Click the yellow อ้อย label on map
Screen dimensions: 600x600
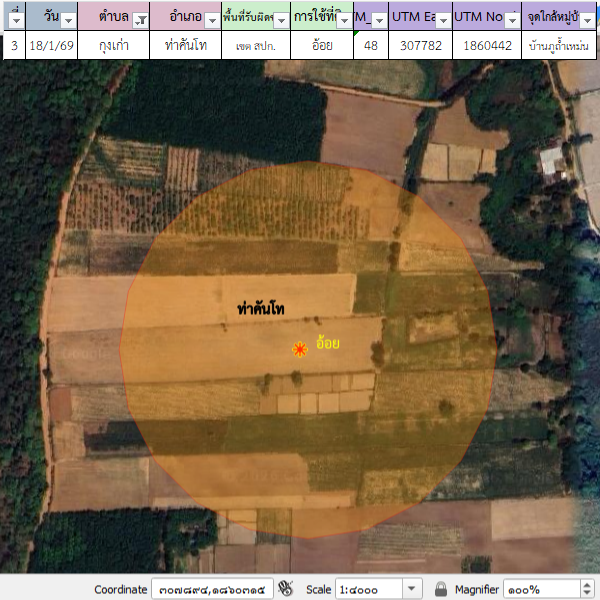[x=327, y=343]
